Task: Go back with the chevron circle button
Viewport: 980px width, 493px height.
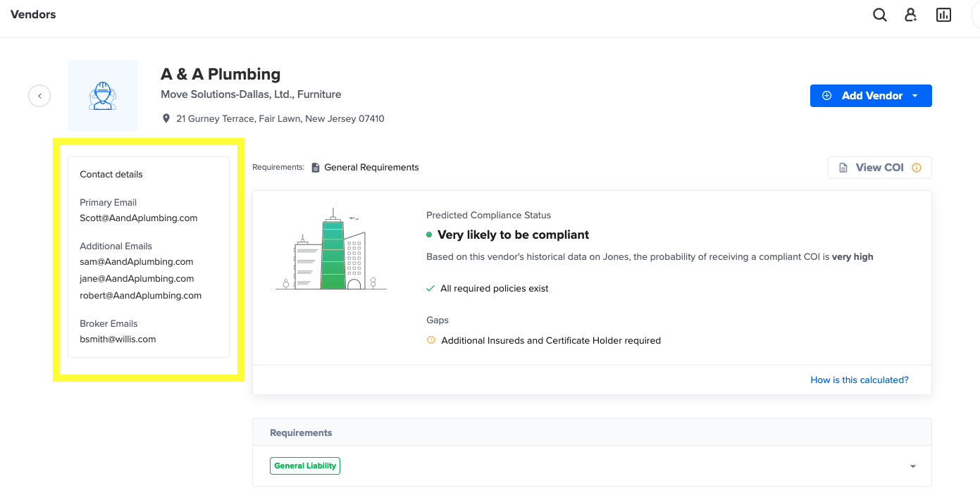Action: tap(39, 96)
